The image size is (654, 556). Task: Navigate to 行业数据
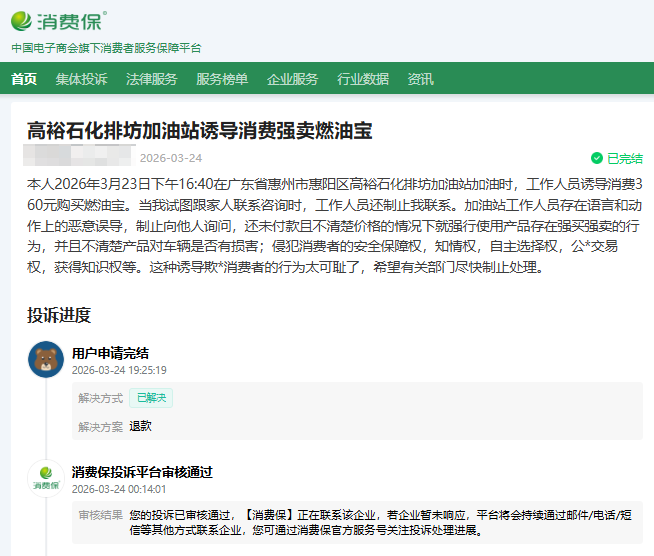tap(363, 79)
